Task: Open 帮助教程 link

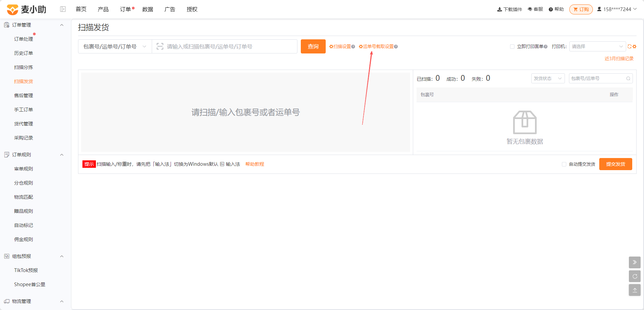Action: 255,164
